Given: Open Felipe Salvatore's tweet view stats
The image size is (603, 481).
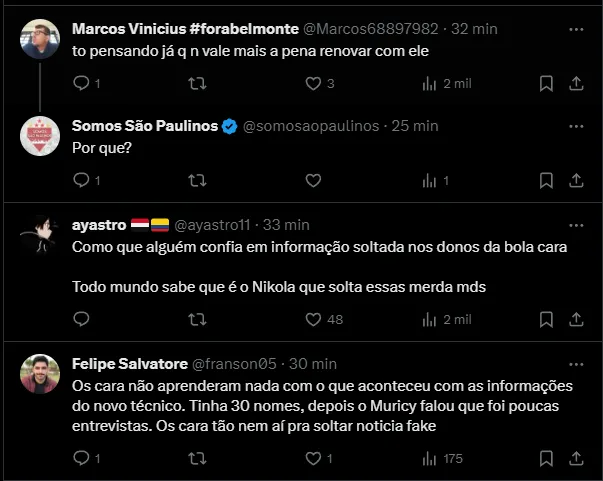Looking at the screenshot, I should (x=430, y=458).
